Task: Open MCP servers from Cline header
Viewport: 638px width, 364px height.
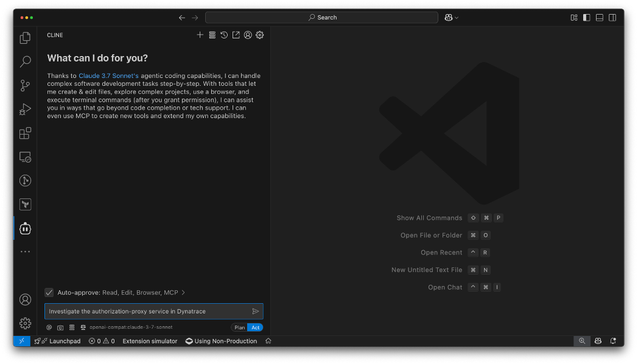Action: tap(212, 35)
